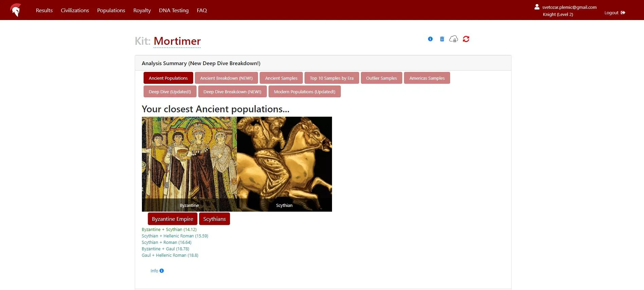Click the Mortimer kit name
The height and width of the screenshot is (290, 644).
click(x=177, y=41)
